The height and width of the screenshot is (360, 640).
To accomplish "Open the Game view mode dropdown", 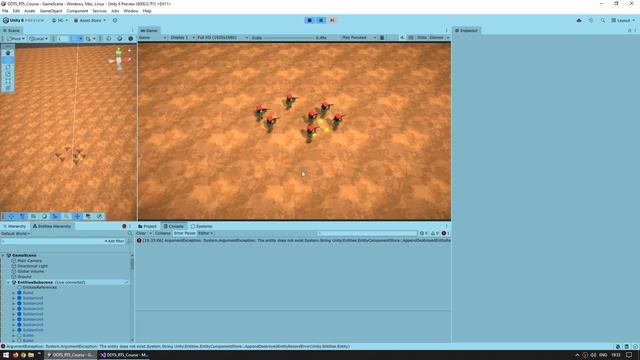I will (153, 38).
